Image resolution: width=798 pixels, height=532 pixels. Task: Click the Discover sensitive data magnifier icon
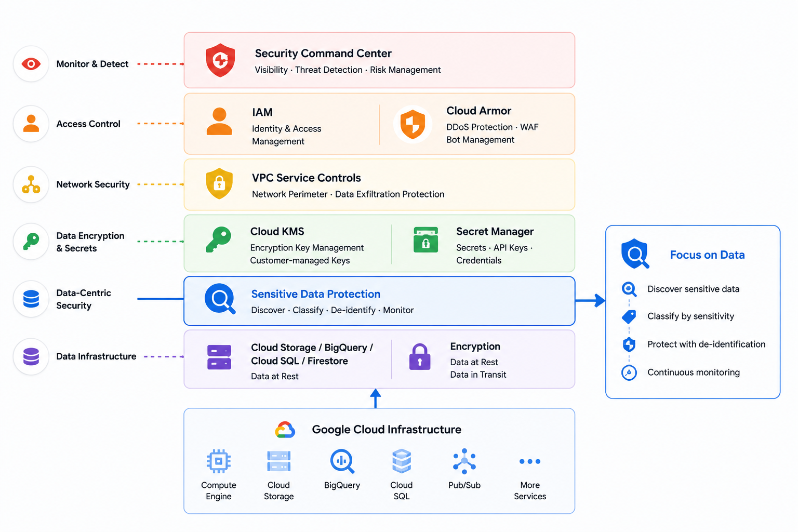(x=629, y=289)
